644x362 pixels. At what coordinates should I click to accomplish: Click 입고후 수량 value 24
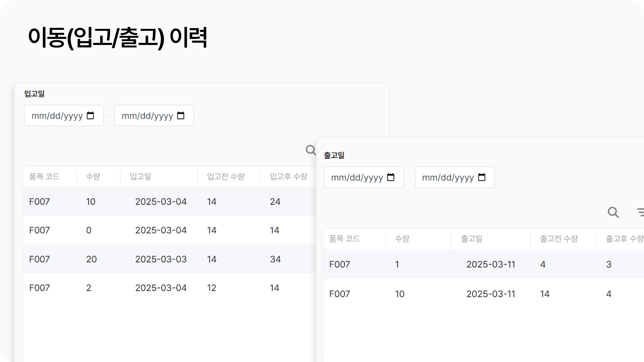(275, 201)
